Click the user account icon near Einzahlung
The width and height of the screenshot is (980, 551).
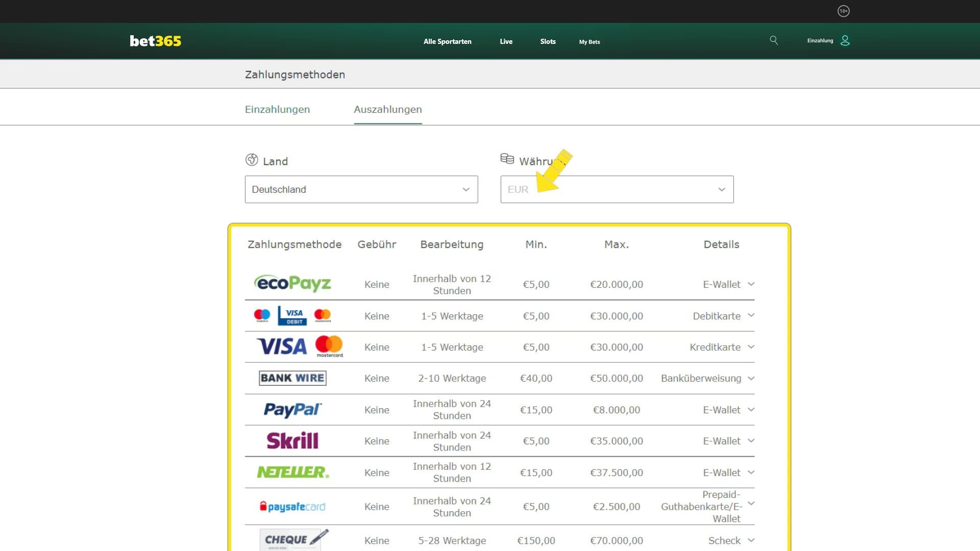tap(846, 40)
